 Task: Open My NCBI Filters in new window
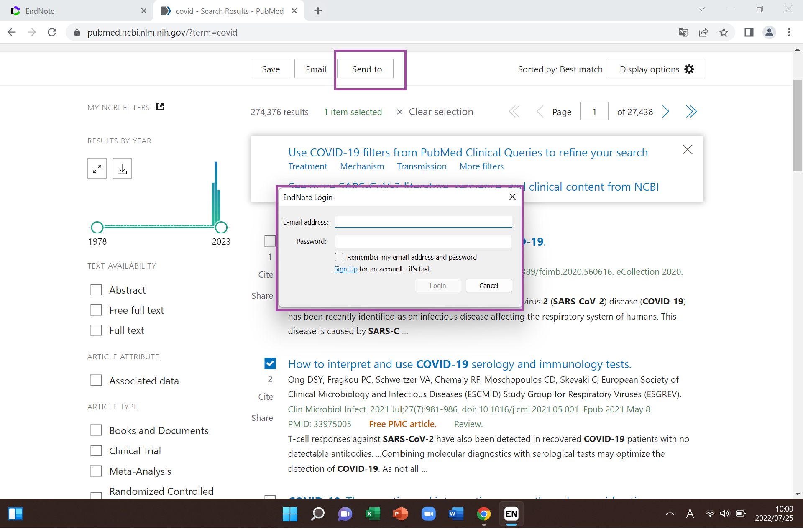160,107
